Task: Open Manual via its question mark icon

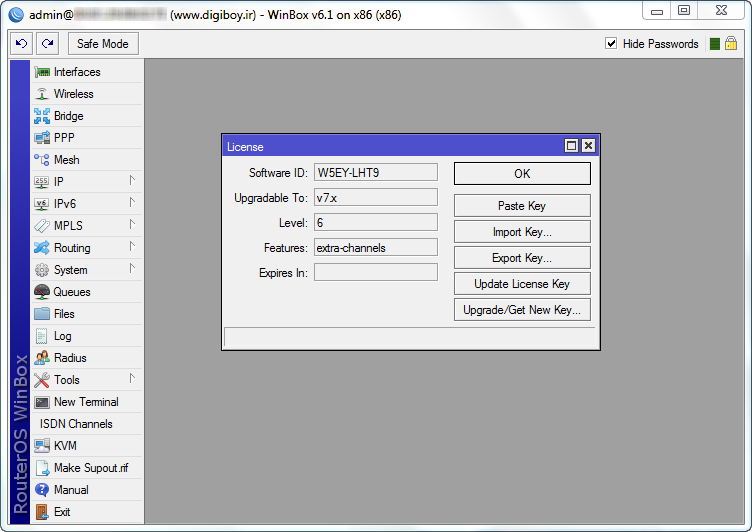Action: [x=42, y=490]
